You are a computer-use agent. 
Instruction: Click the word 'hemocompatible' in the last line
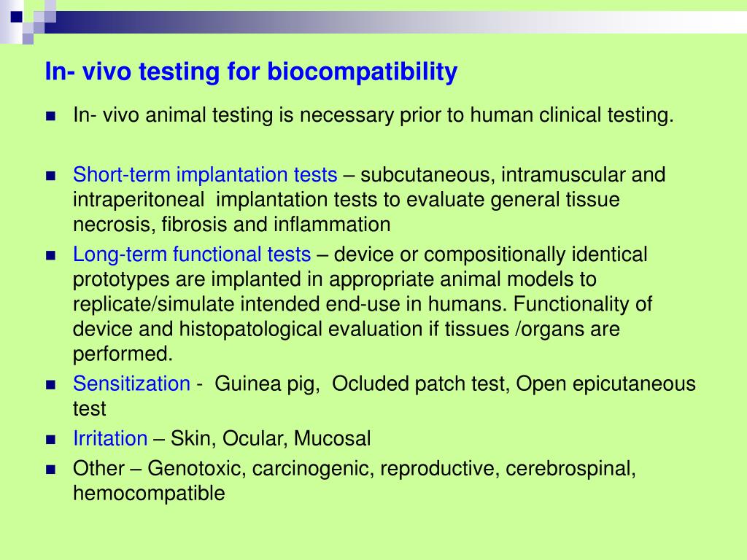tap(149, 493)
